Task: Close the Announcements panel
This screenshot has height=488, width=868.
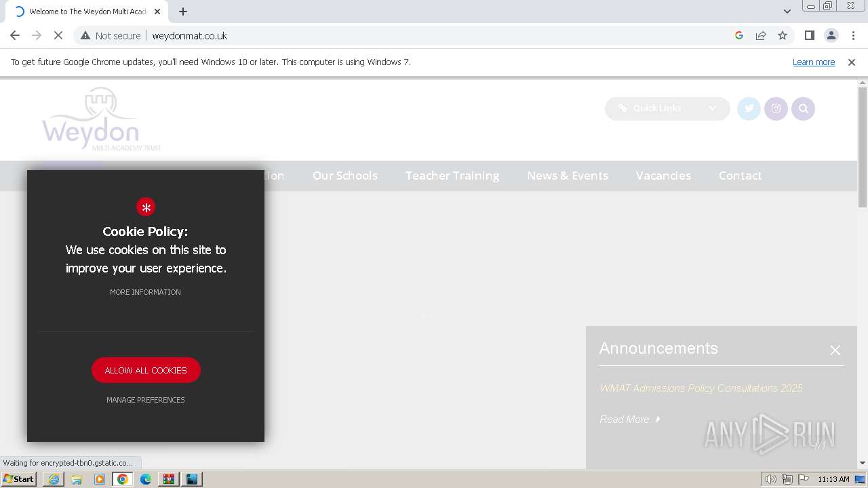Action: tap(835, 350)
